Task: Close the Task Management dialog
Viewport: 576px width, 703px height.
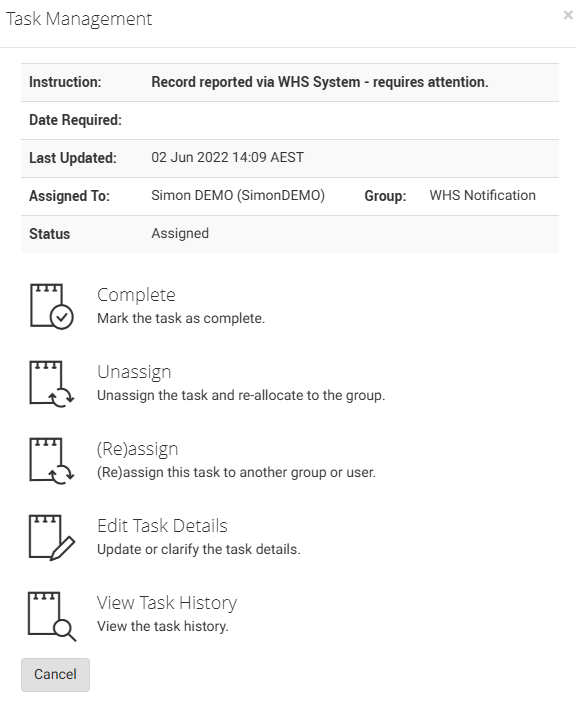Action: pyautogui.click(x=568, y=15)
